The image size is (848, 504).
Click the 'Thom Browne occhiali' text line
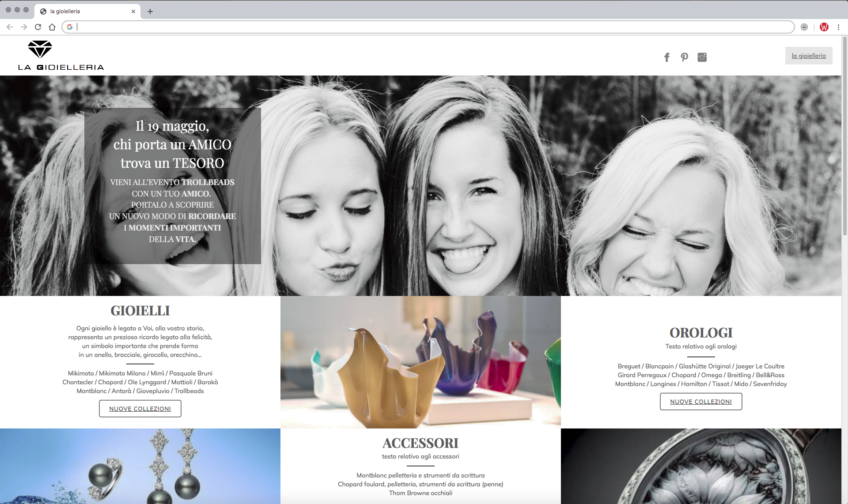(x=420, y=493)
